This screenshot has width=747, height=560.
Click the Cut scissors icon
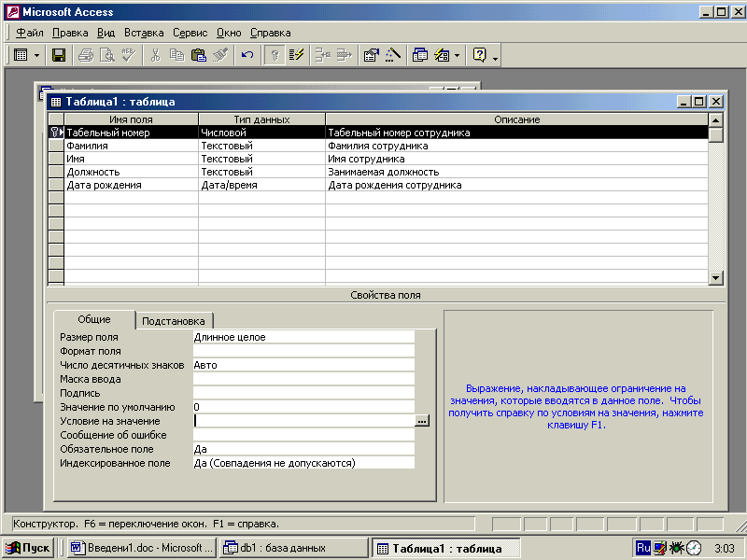pos(155,55)
